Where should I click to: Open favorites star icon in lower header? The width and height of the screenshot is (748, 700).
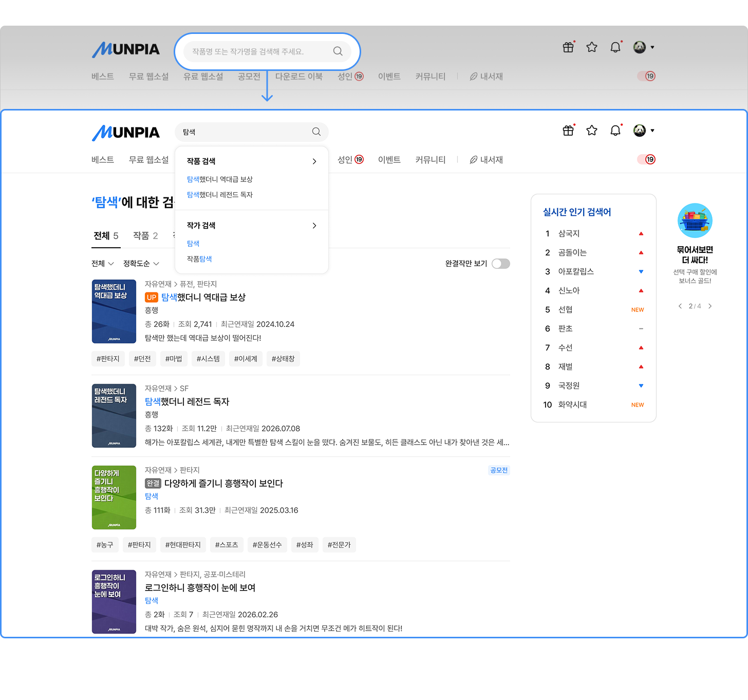click(x=592, y=131)
